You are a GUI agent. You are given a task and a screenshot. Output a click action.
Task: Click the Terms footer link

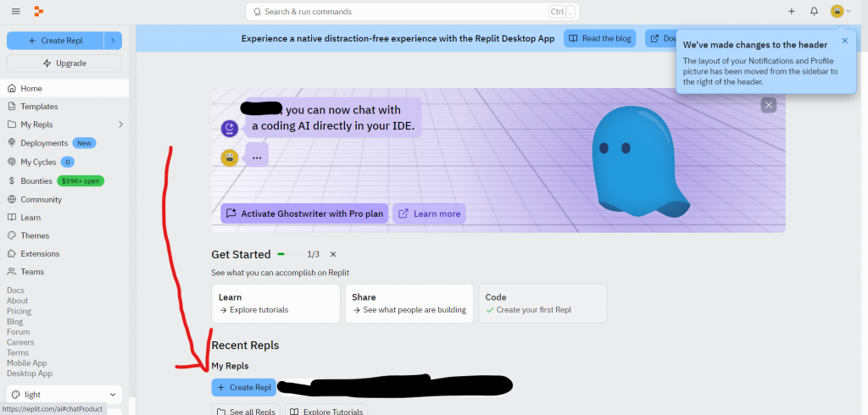coord(18,352)
